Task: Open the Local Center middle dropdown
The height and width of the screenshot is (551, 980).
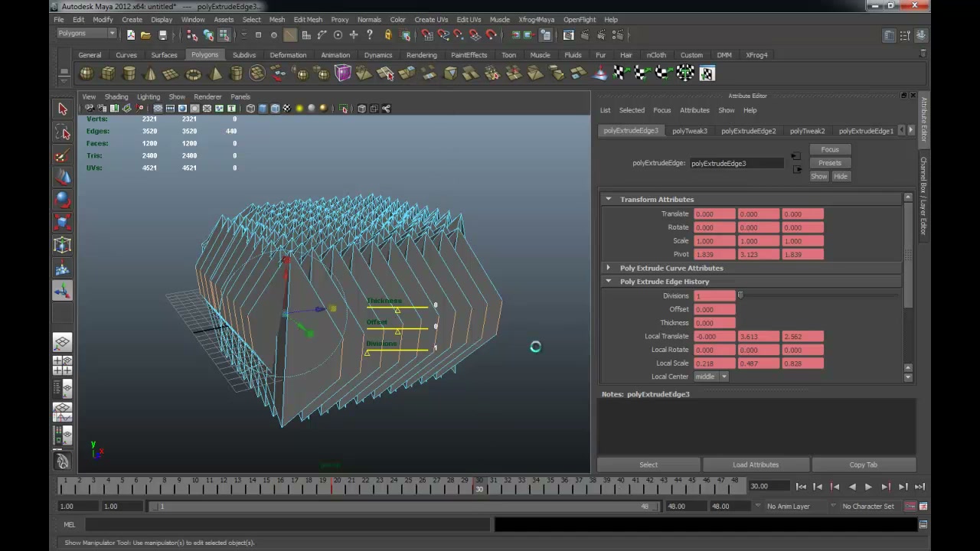Action: coord(710,377)
